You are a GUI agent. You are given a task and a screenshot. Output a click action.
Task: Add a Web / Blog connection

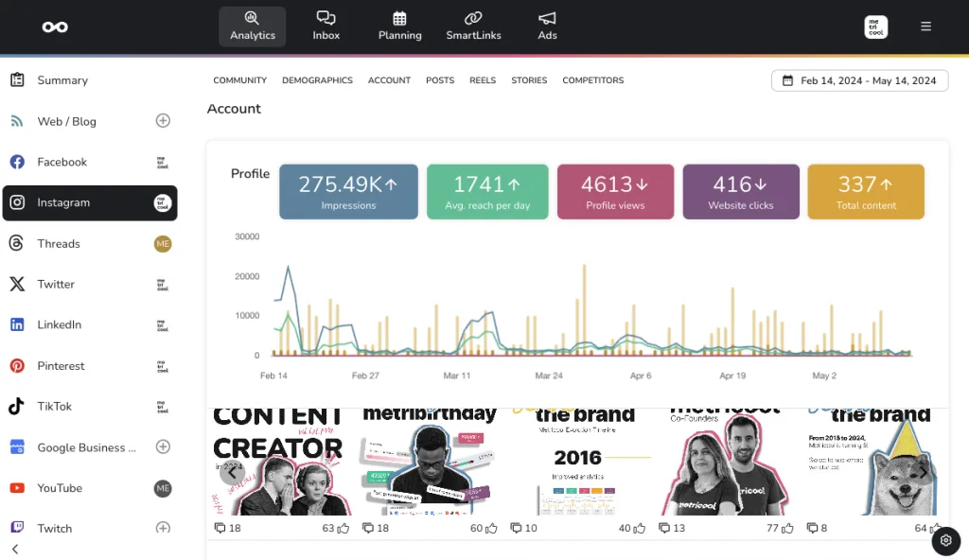pyautogui.click(x=163, y=120)
